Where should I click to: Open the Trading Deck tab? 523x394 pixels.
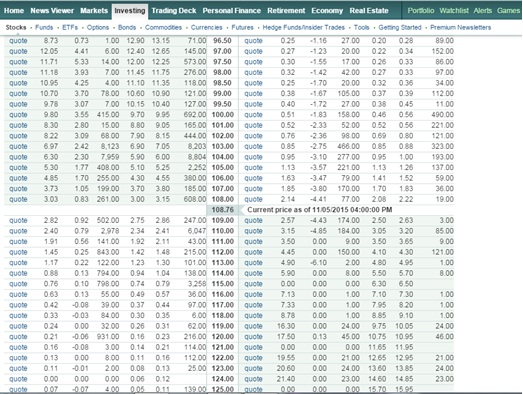tap(174, 11)
